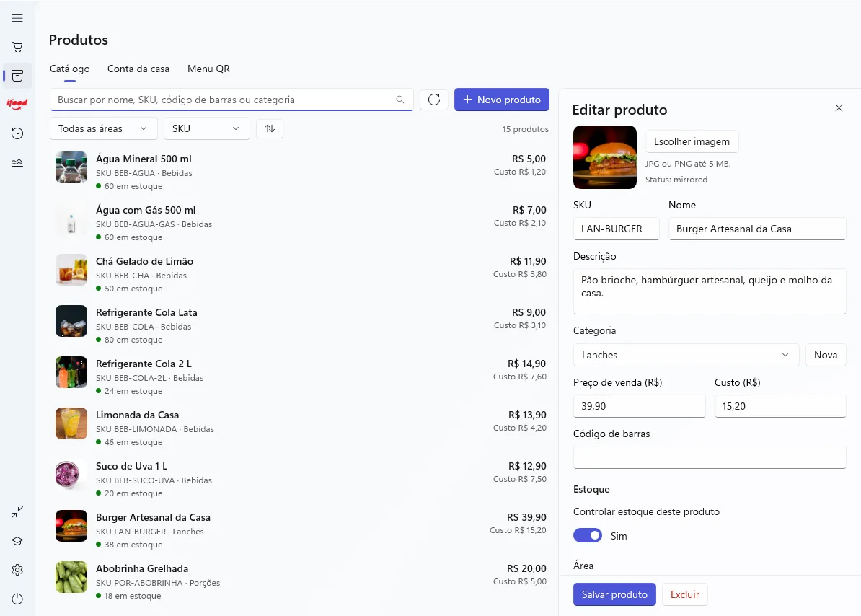Click the SKU field LAN-BURGER
The image size is (861, 616).
click(616, 229)
